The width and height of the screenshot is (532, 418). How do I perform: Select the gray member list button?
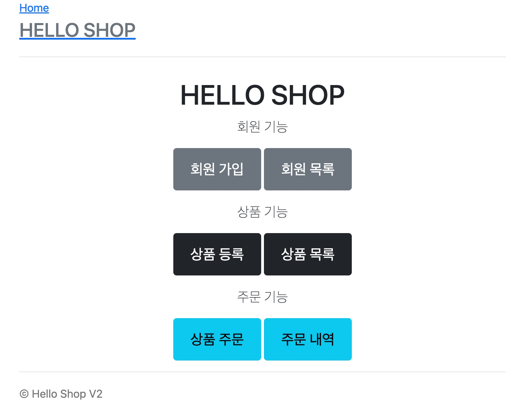tap(308, 169)
